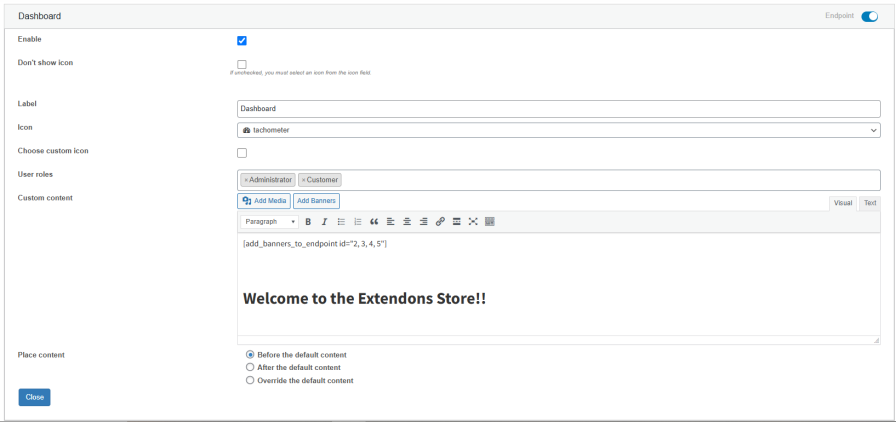The height and width of the screenshot is (422, 896).
Task: Open the Paragraph format dropdown
Action: (x=269, y=222)
